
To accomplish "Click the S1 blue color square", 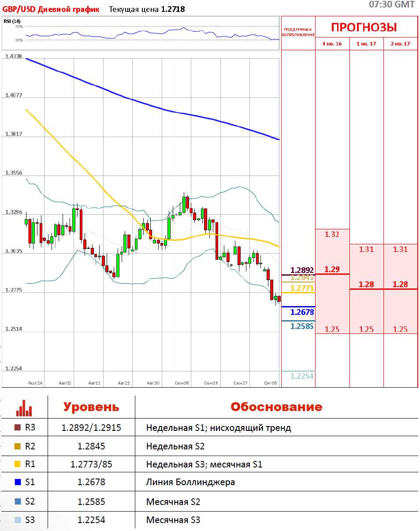I will coord(18,482).
